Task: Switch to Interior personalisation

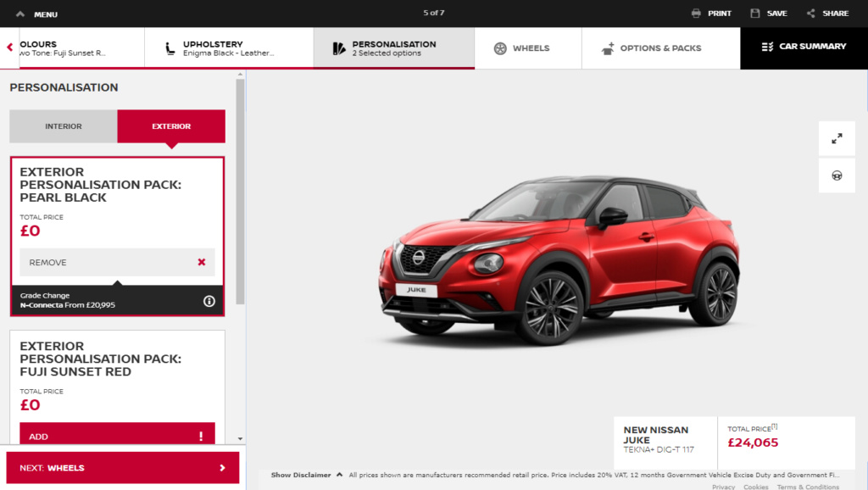Action: click(63, 126)
